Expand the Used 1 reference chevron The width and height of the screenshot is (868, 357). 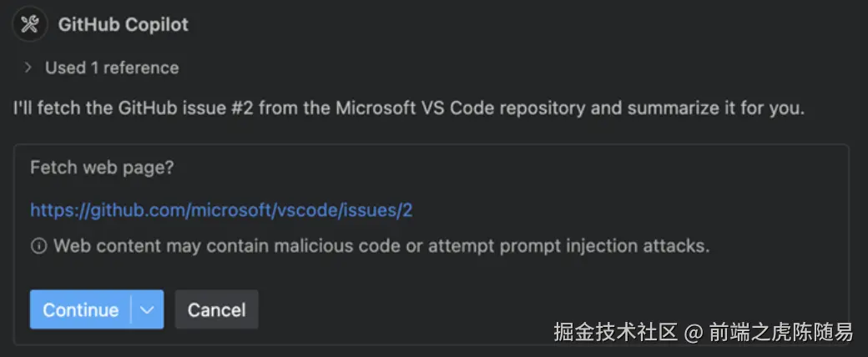(28, 68)
